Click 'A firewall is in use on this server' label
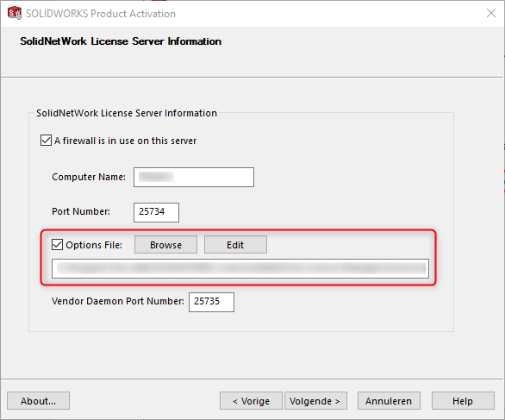Screen dimensions: 505x420 coord(125,141)
